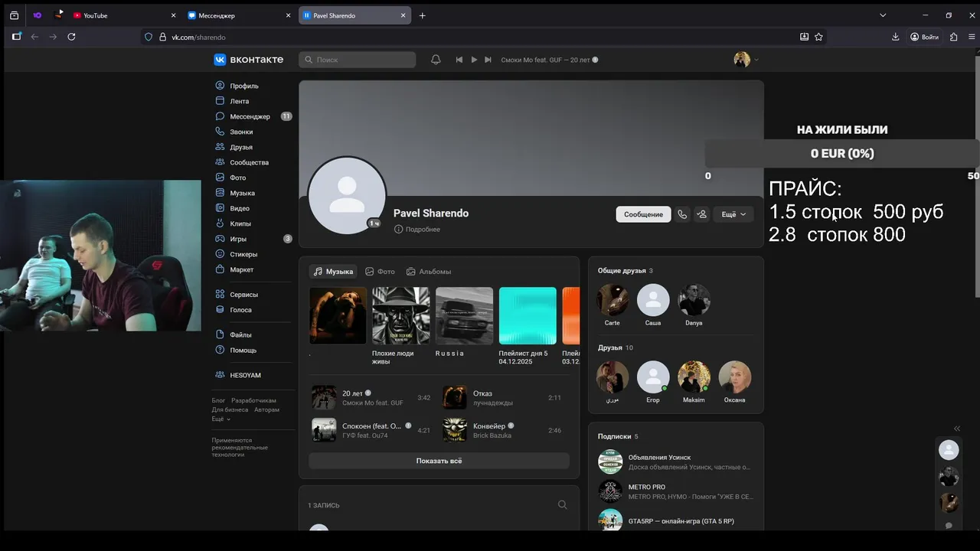
Task: Open friend Оксана's profile
Action: coord(734,377)
